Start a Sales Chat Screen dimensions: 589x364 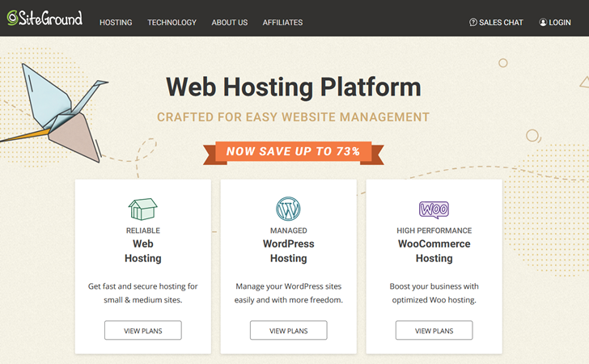tap(496, 23)
